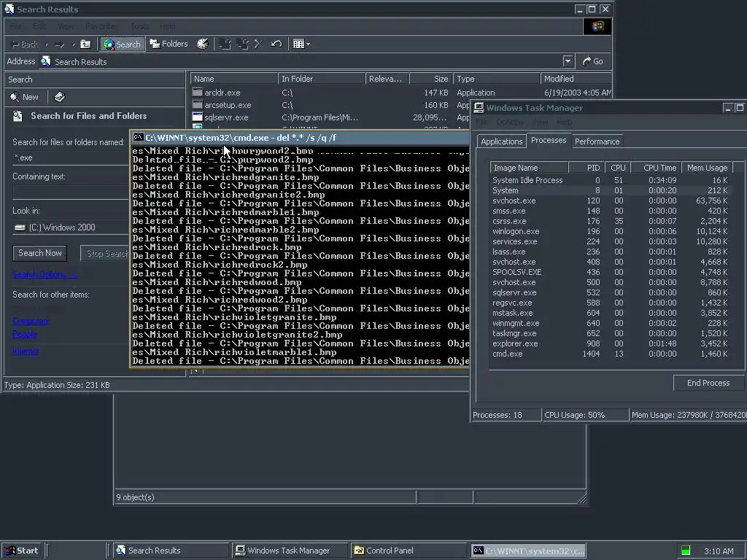Image resolution: width=747 pixels, height=560 pixels.
Task: Show the Folders pane from toolbar
Action: pos(169,44)
